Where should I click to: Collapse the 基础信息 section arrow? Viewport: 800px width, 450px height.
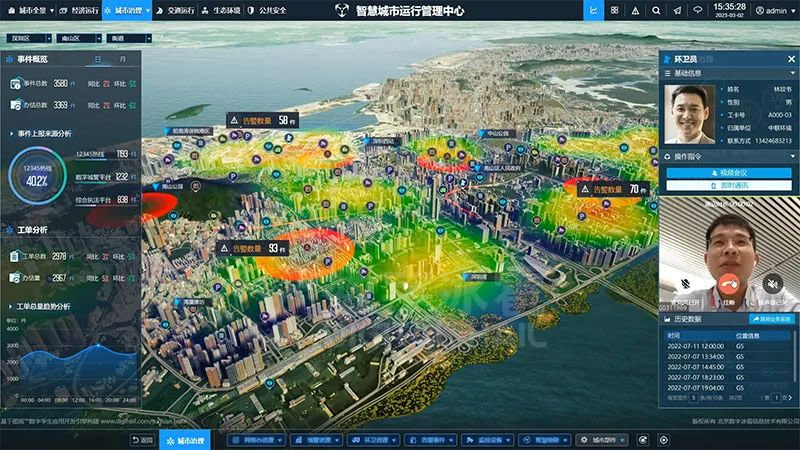pos(792,73)
